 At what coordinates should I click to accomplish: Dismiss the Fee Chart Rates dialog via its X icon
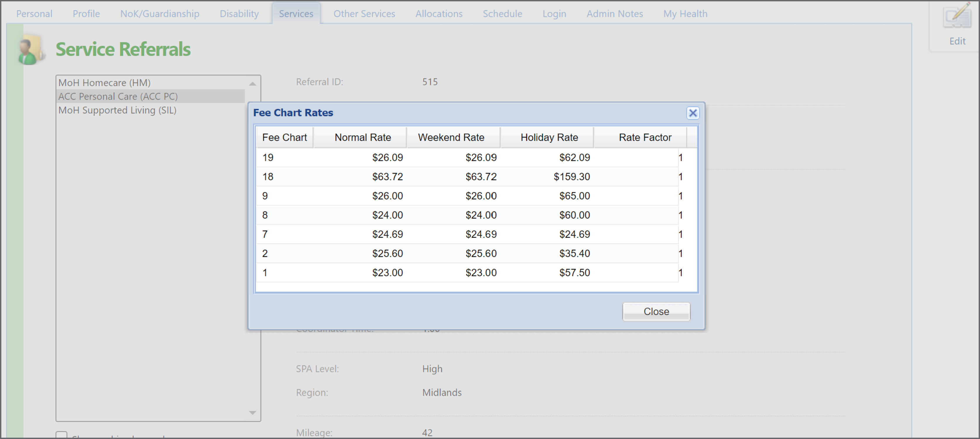[x=693, y=113]
